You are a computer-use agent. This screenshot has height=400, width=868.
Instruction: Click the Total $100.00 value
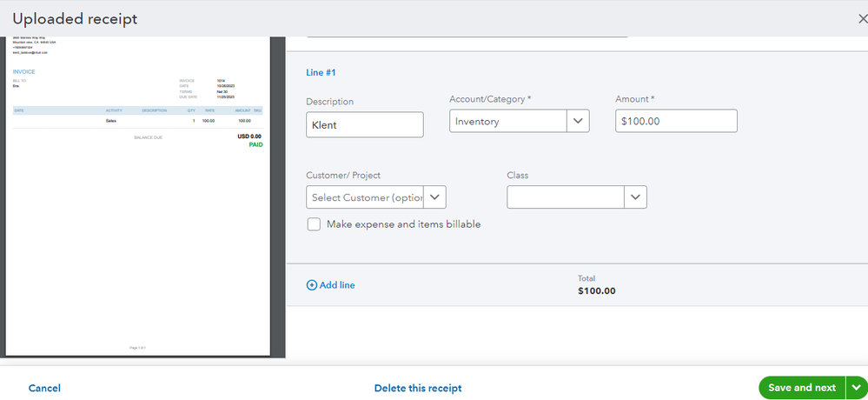[596, 291]
